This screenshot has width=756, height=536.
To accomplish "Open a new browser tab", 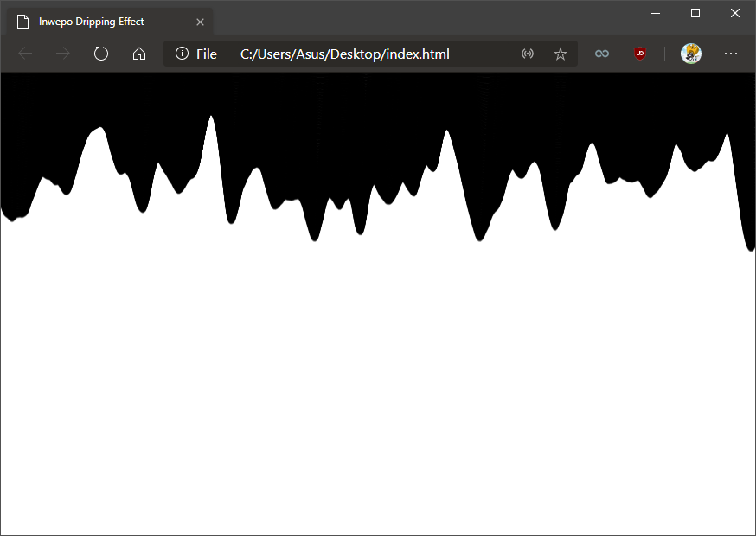I will [x=227, y=22].
